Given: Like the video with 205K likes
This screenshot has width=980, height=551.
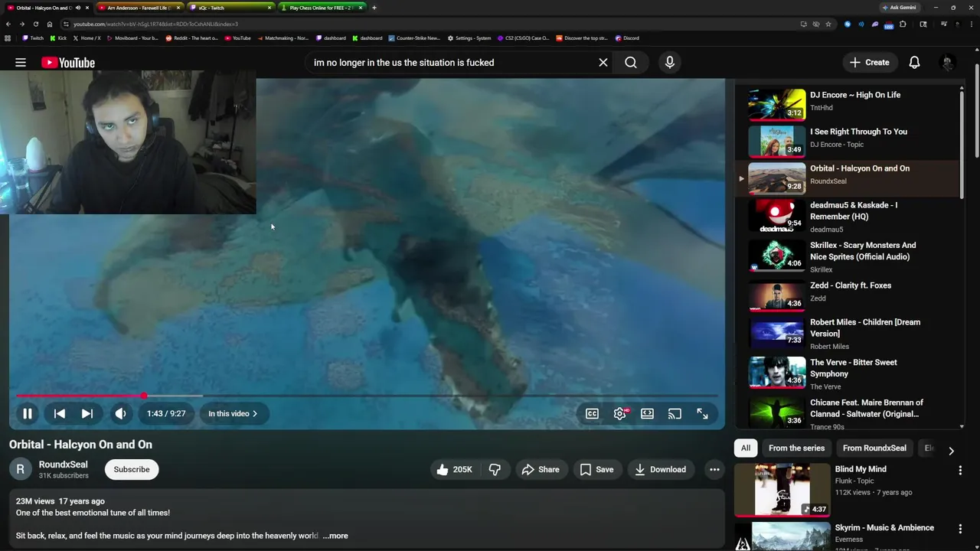Looking at the screenshot, I should coord(454,469).
